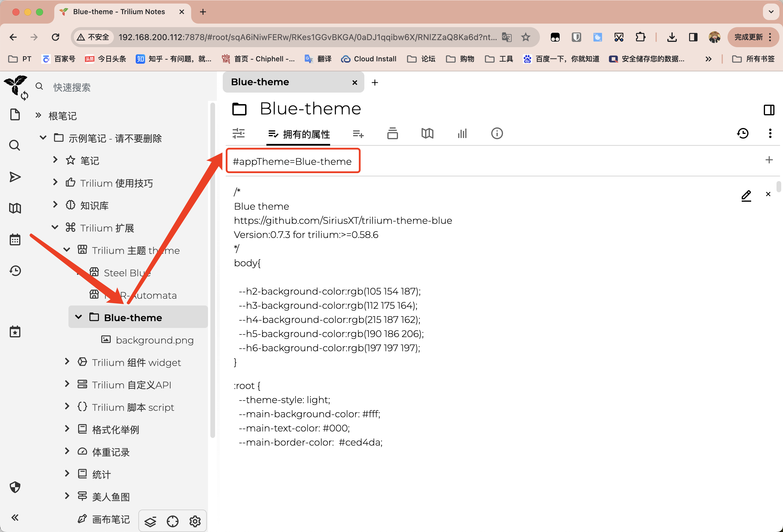
Task: Open the note paths tab icon
Action: click(x=392, y=133)
